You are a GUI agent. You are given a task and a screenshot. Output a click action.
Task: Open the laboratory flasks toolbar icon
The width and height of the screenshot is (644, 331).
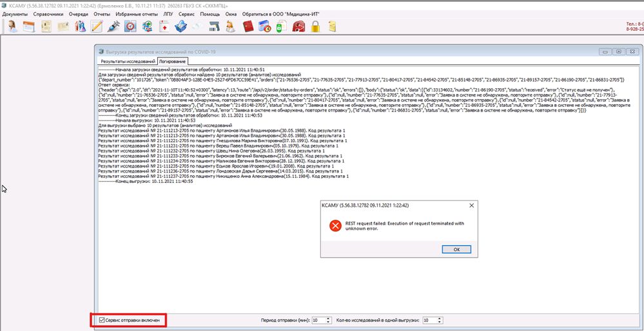(x=80, y=26)
